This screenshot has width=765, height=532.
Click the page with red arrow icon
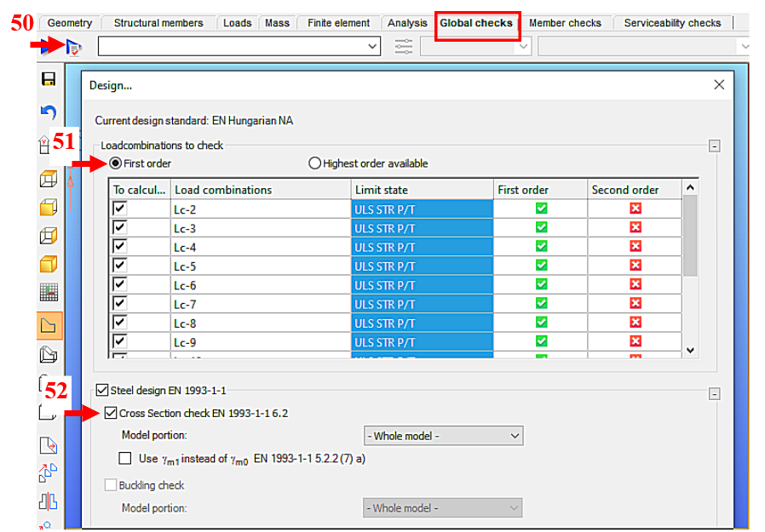tap(49, 445)
